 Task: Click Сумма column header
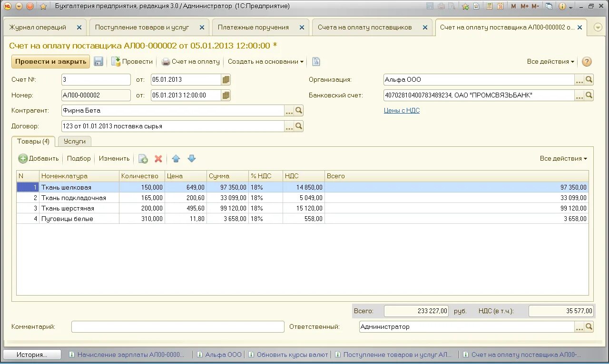tap(227, 176)
